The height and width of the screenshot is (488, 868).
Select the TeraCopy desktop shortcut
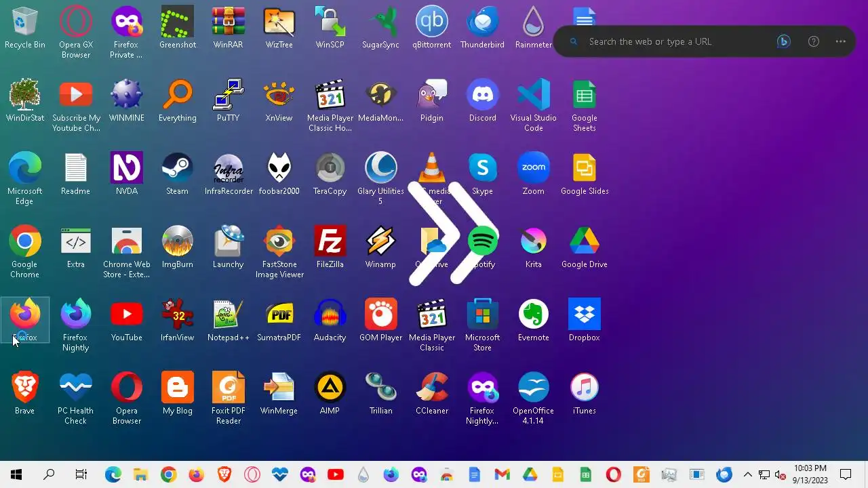[x=330, y=175]
